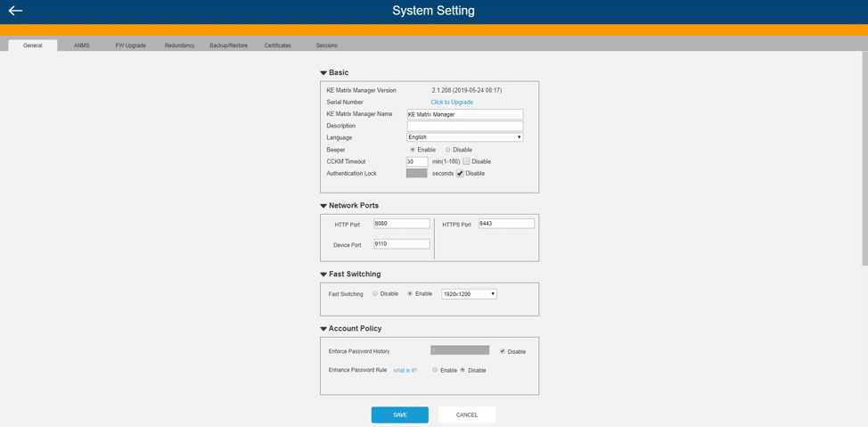Open the FW Upgrade tab
The image size is (868, 427).
(131, 45)
